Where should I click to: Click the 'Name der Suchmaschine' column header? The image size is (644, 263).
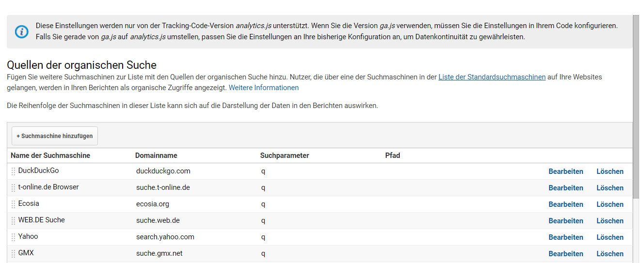point(50,155)
